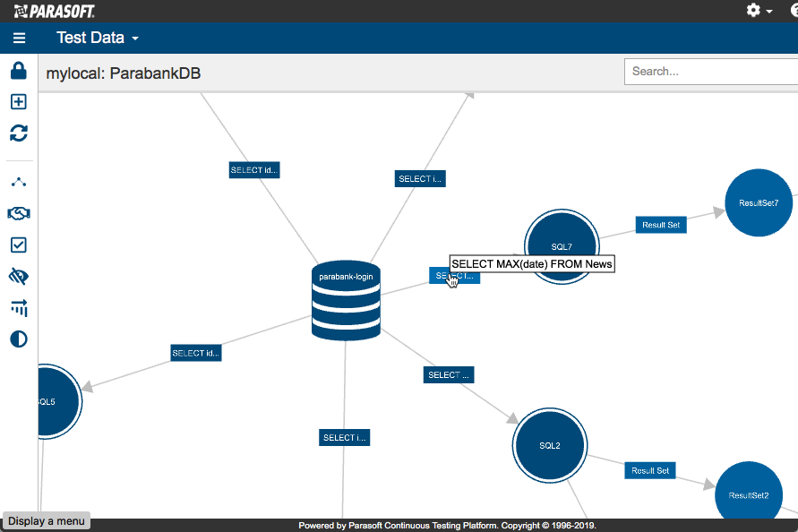Click the Search input field
This screenshot has width=798, height=532.
point(711,72)
